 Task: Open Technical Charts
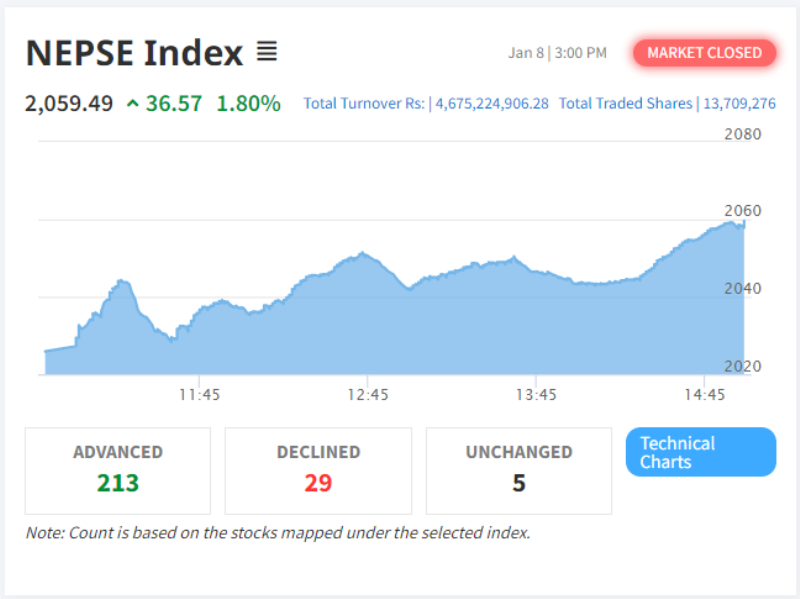point(701,452)
